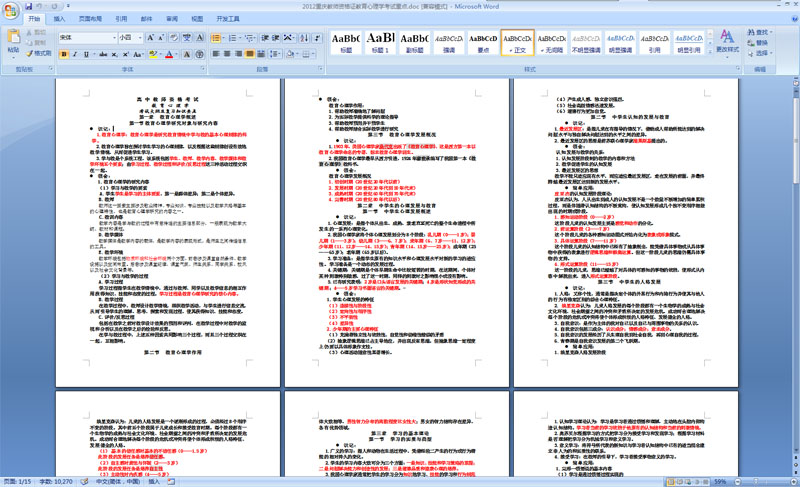
Task: Apply strikethrough formatting
Action: click(103, 54)
